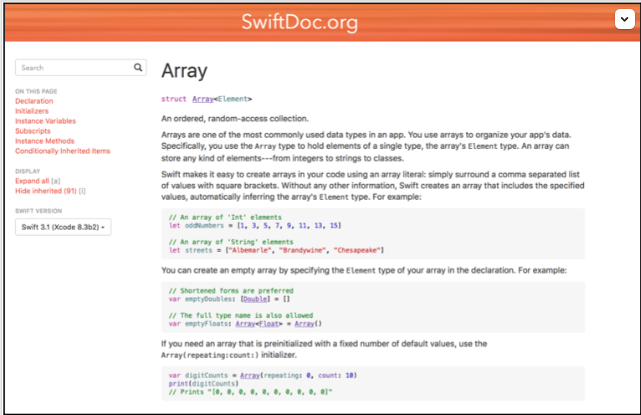Toggle Expand all display option
The width and height of the screenshot is (641, 415).
tap(32, 181)
